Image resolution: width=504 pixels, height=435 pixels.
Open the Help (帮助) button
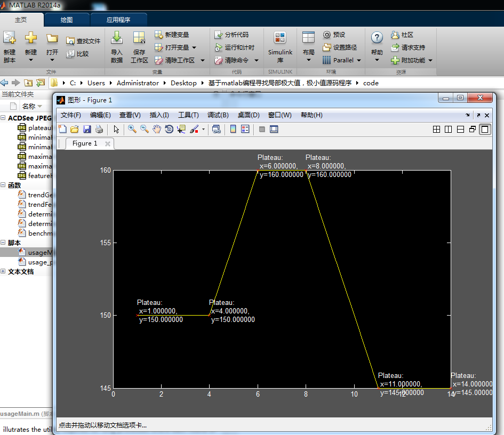coord(377,47)
